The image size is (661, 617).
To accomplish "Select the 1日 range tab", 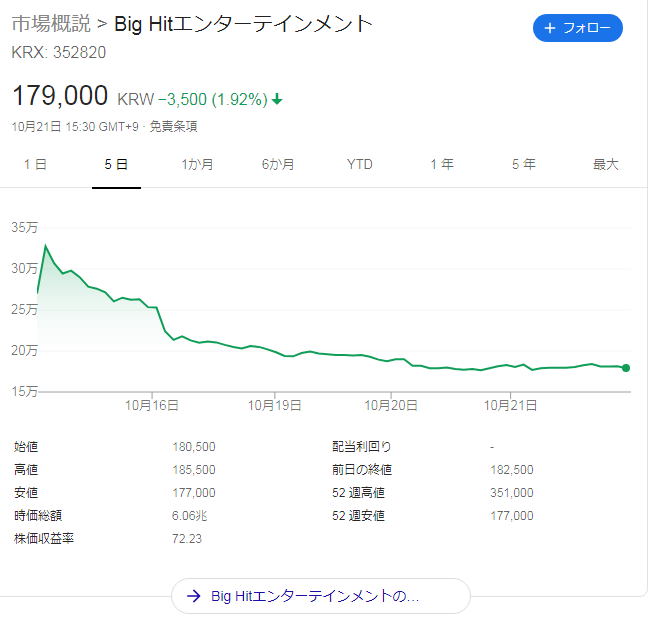I will point(35,164).
